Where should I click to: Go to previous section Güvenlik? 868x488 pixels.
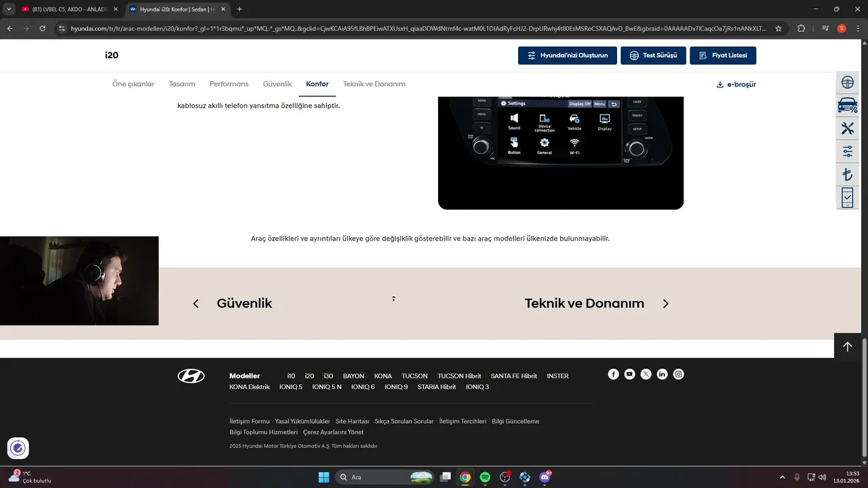tap(244, 304)
